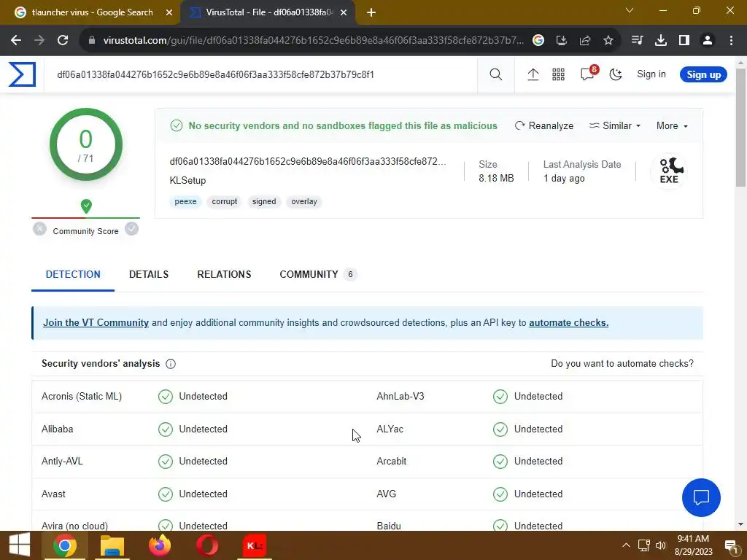
Task: Open Chrome from the taskbar
Action: pyautogui.click(x=65, y=545)
